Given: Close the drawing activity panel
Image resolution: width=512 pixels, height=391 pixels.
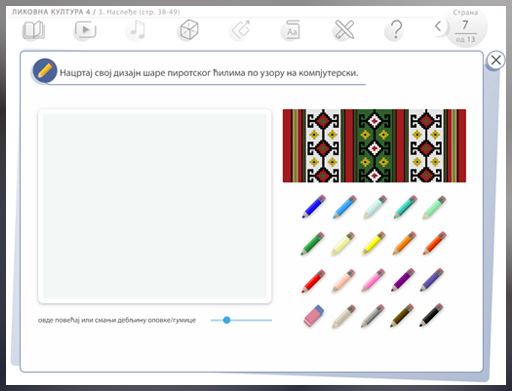Looking at the screenshot, I should [496, 60].
